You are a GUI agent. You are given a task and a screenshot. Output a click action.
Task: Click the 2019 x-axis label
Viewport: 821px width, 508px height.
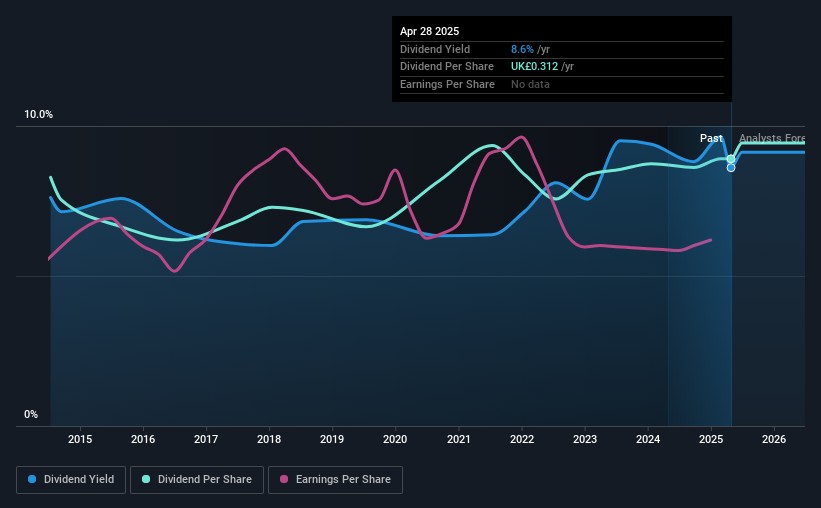click(x=332, y=439)
